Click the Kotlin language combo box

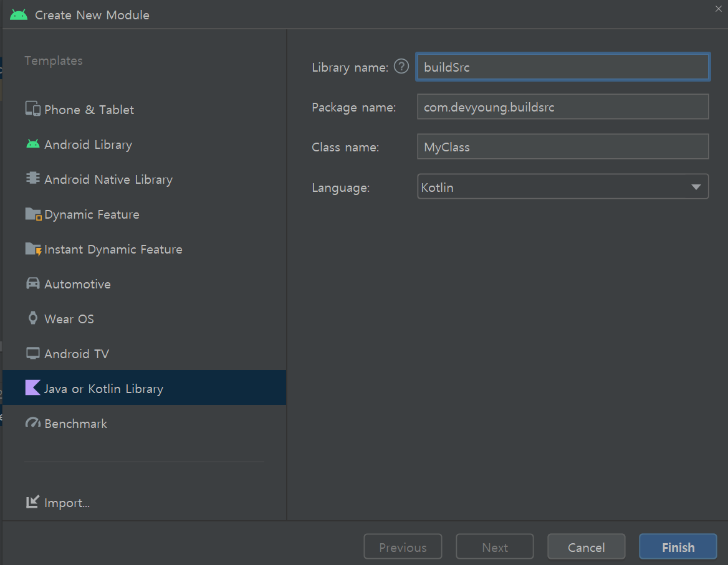click(563, 186)
